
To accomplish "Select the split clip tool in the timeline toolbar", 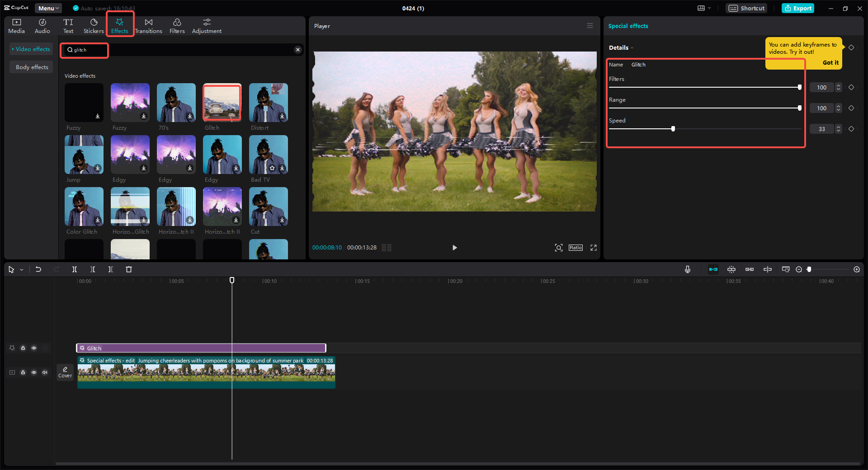I will point(75,269).
